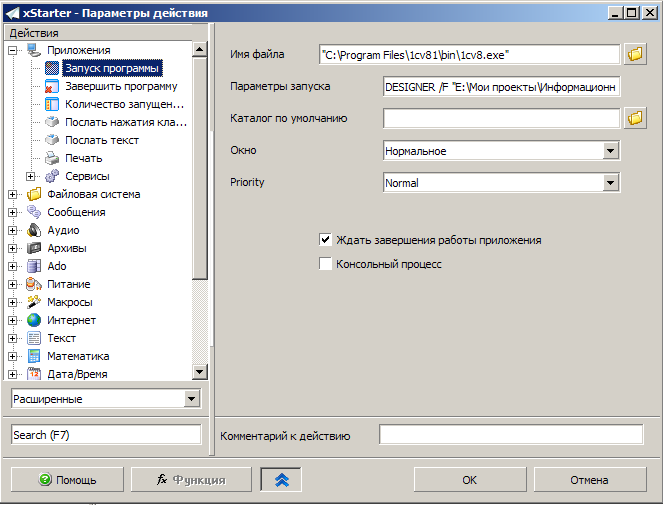Image resolution: width=663 pixels, height=505 pixels.
Task: Click the Завершить программу icon
Action: [x=52, y=86]
